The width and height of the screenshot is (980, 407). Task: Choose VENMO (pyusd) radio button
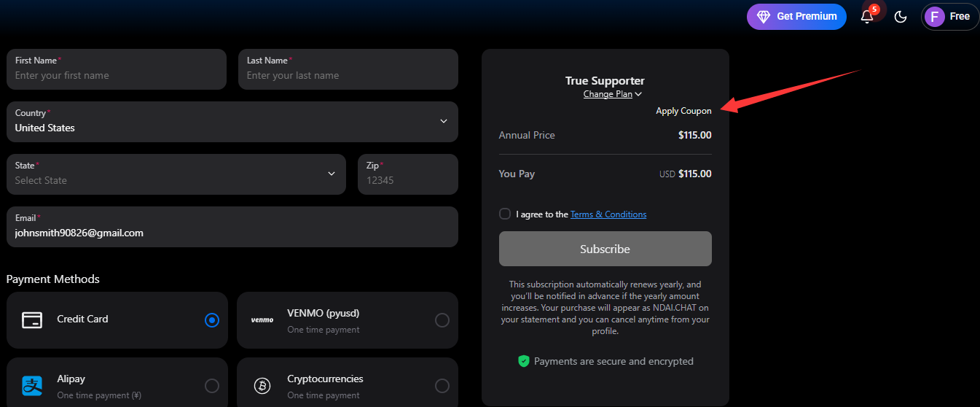point(442,320)
